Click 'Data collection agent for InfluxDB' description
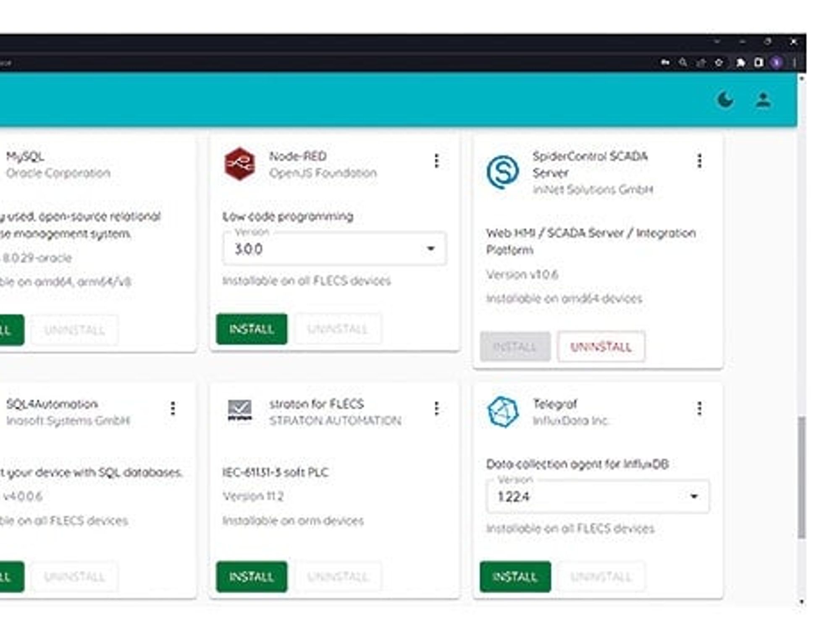Screen dimensions: 840x630 pyautogui.click(x=577, y=464)
